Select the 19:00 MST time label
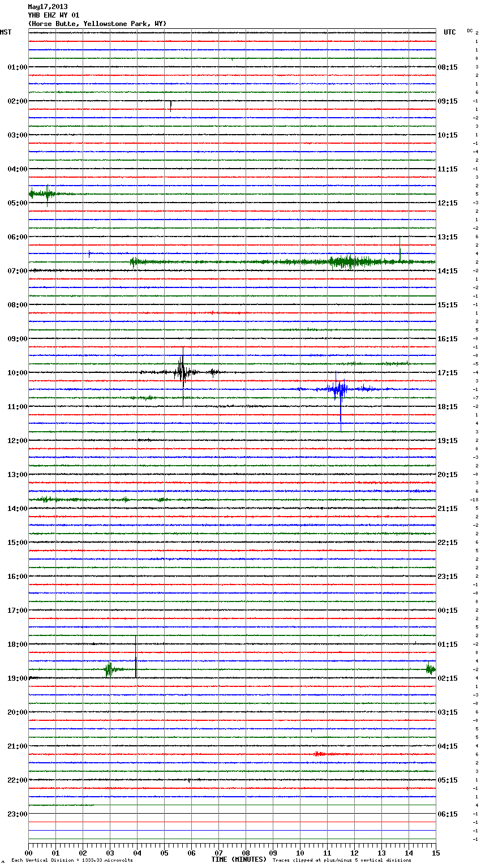Screen dimensions: 481x868 coord(18,678)
